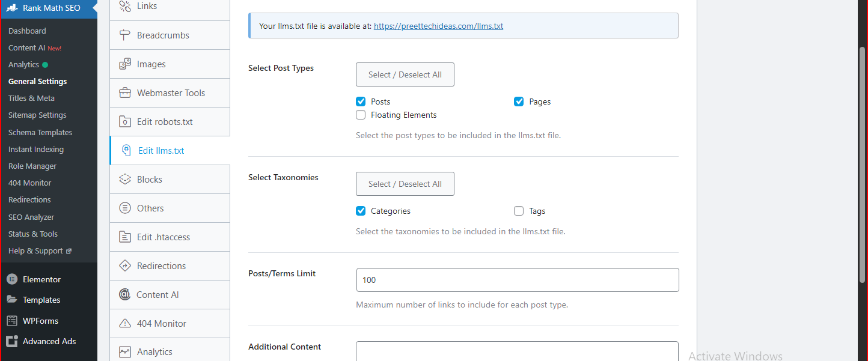
Task: Uncheck the Posts post type
Action: coord(361,102)
